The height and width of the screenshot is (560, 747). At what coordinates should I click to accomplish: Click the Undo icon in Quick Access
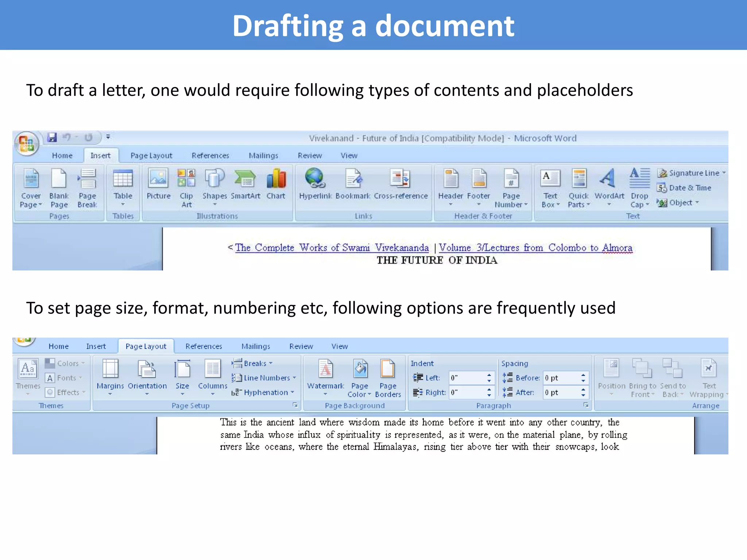tap(67, 137)
